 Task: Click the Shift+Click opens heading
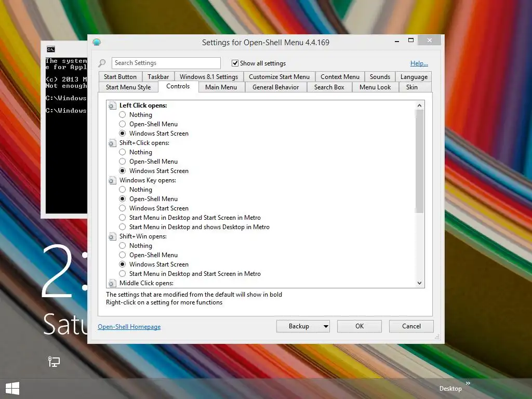tap(144, 143)
